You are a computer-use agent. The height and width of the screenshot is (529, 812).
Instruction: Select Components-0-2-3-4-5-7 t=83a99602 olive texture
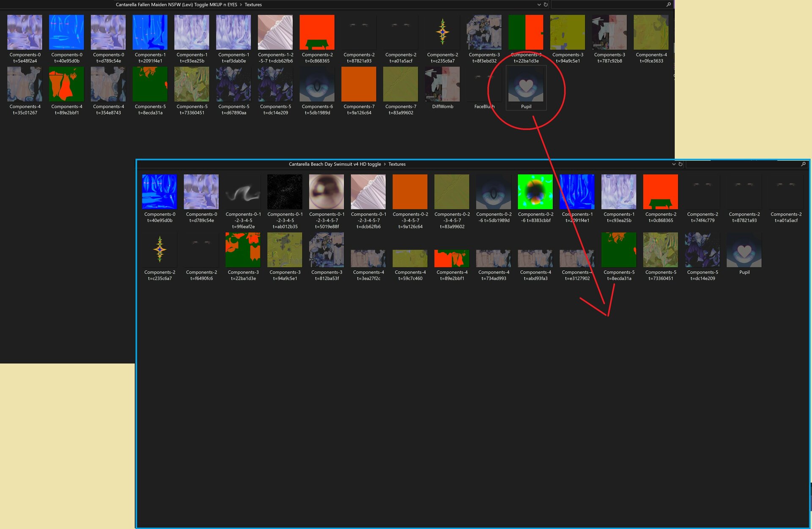pyautogui.click(x=452, y=201)
